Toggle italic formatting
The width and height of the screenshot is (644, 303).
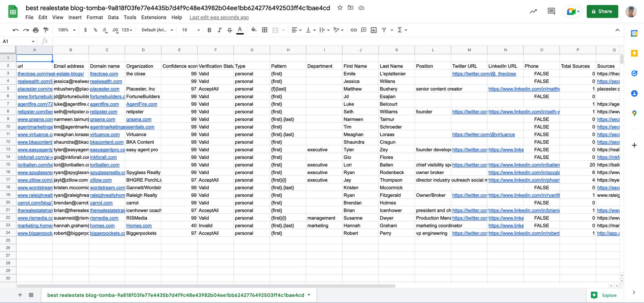(219, 30)
